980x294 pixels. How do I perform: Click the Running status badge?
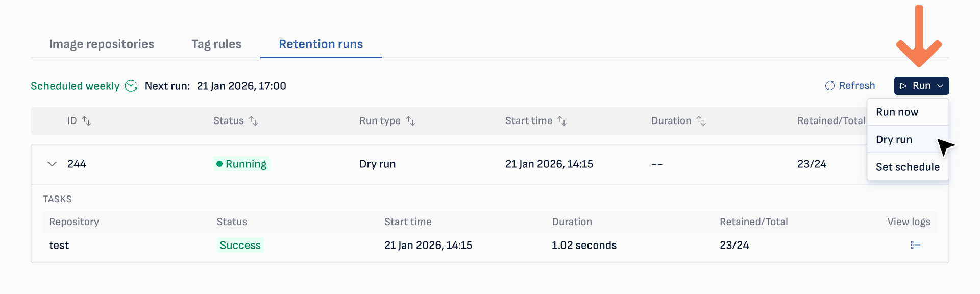[241, 164]
